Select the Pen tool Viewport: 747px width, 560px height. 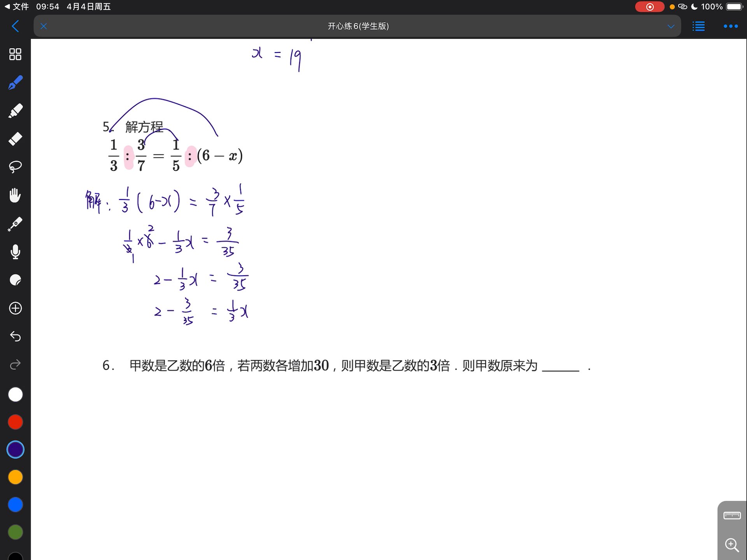(x=15, y=83)
